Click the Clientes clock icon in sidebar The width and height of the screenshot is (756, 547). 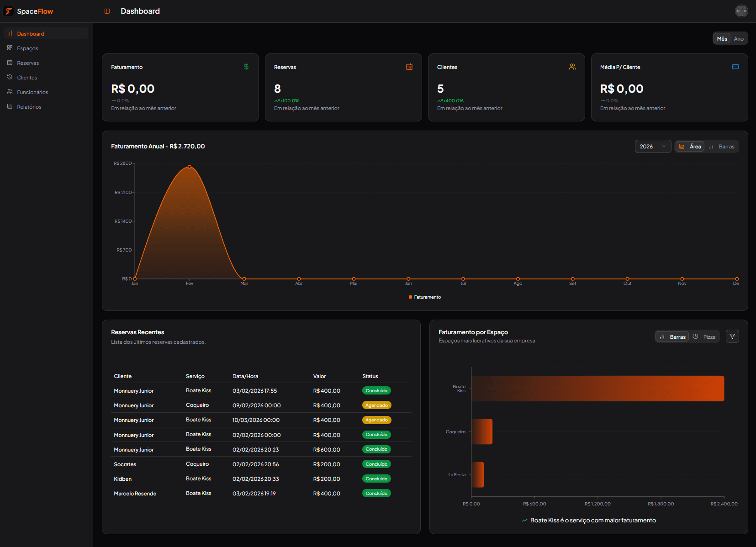10,77
